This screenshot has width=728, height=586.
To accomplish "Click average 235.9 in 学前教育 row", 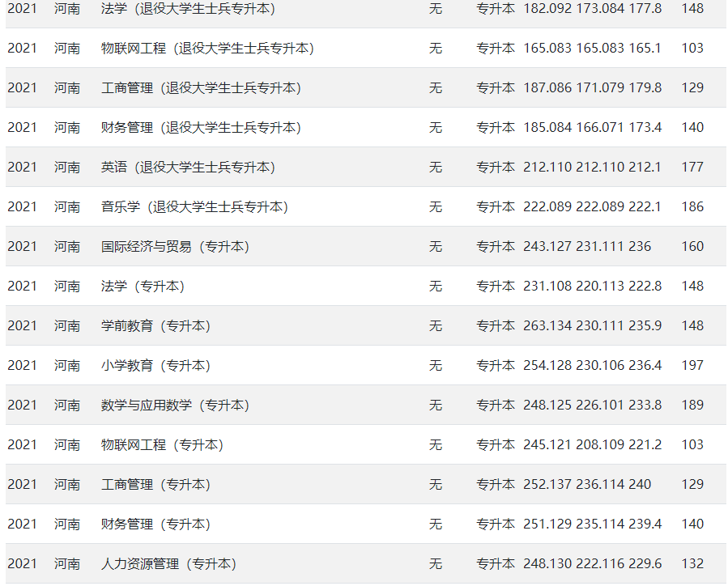I will (x=645, y=325).
